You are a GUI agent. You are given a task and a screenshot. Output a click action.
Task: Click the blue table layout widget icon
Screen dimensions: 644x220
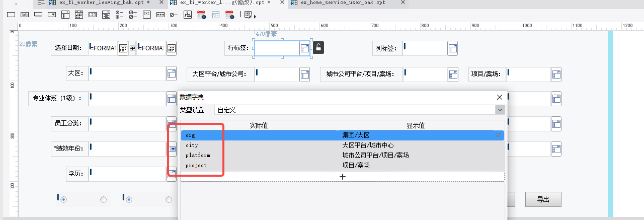[215, 15]
